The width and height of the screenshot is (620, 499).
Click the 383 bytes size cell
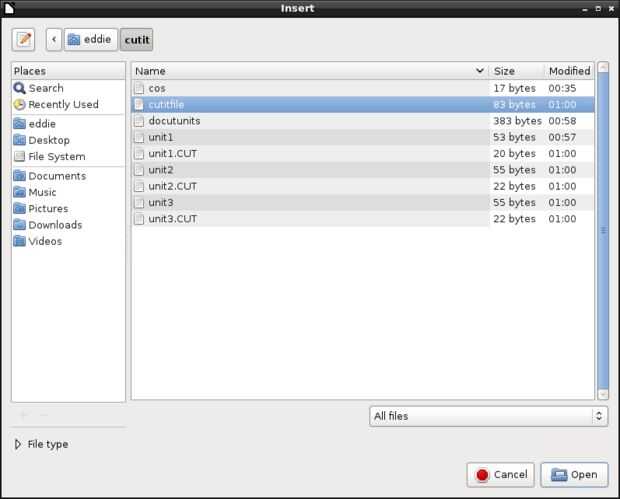point(517,121)
